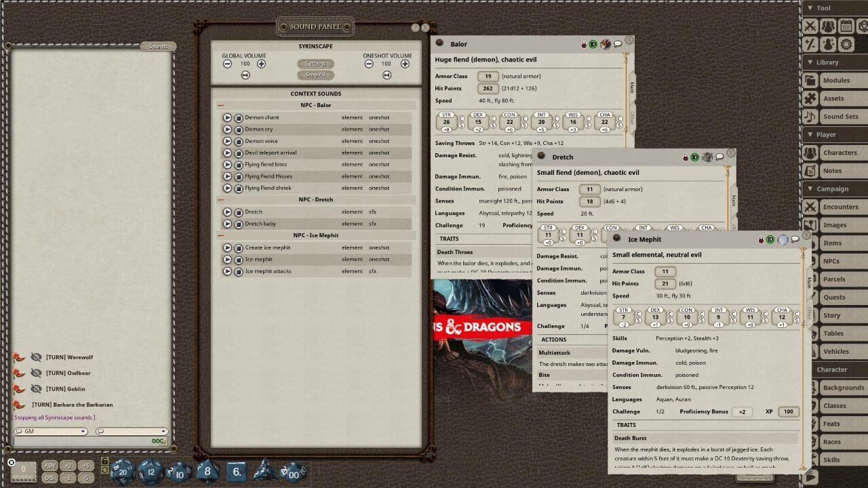Play the Demon chant sound
Screen dimensions: 868x488
(x=228, y=117)
